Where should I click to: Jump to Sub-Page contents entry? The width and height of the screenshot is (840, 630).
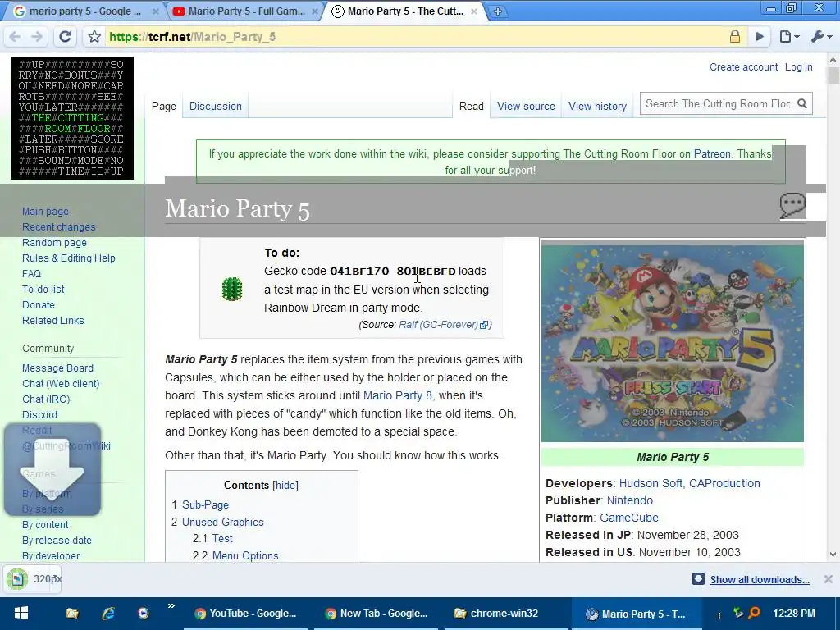pyautogui.click(x=205, y=504)
